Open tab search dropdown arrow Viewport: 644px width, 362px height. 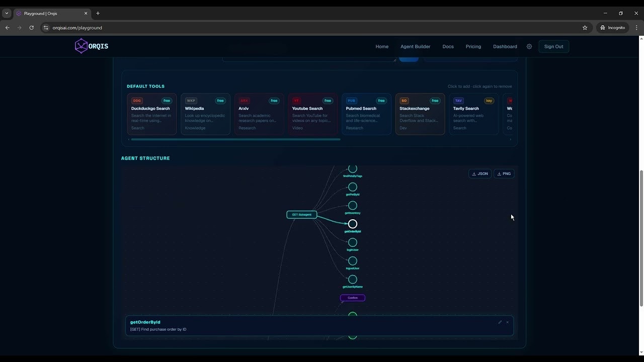(x=7, y=13)
